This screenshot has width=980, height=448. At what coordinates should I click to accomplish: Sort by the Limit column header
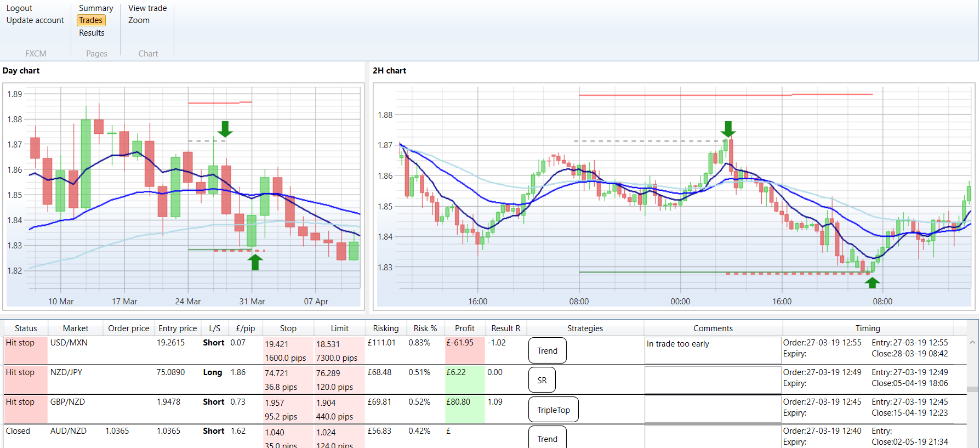(x=340, y=328)
